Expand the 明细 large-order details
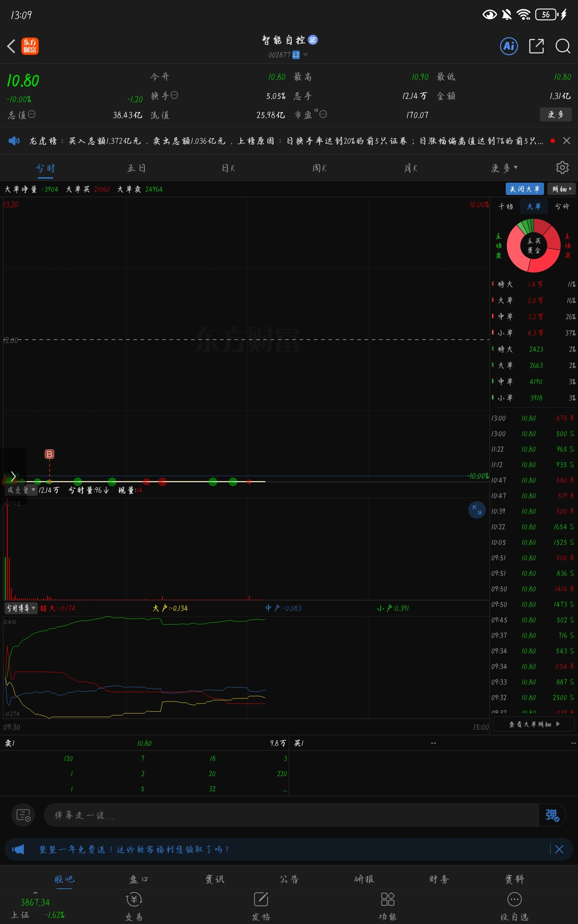 coord(561,189)
